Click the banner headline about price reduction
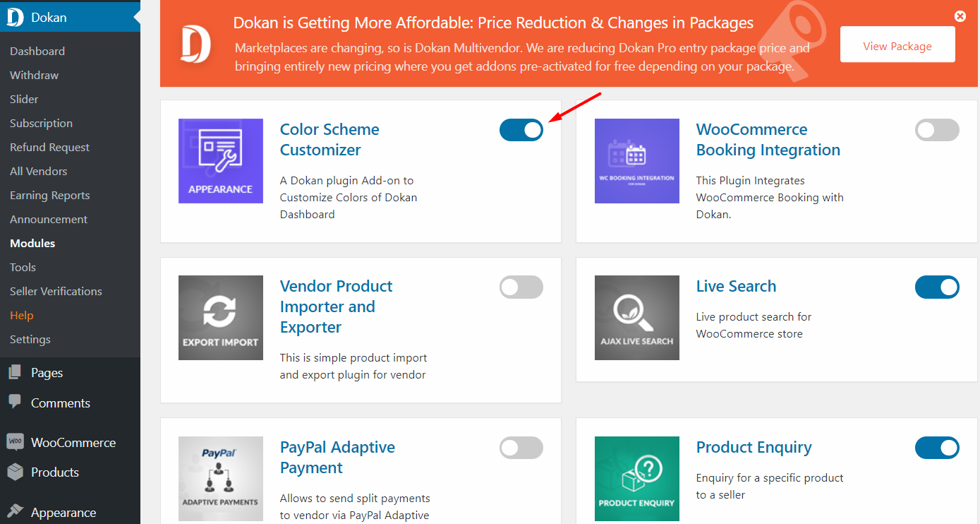The width and height of the screenshot is (980, 524). click(494, 23)
